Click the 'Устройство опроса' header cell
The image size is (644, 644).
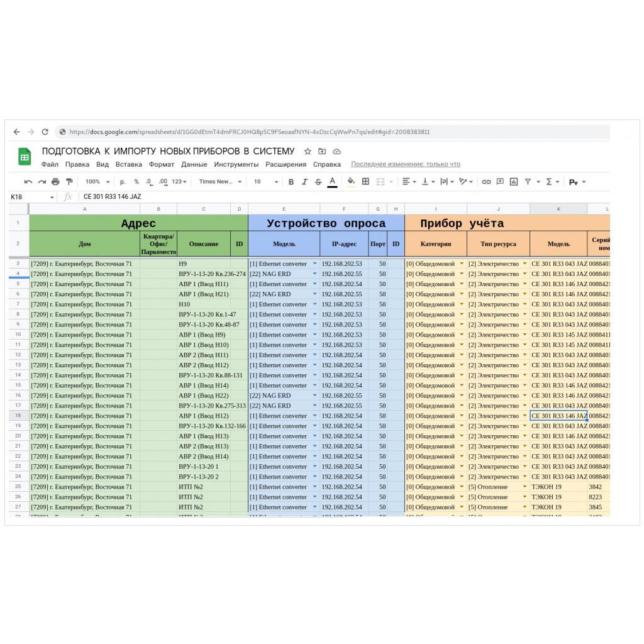[x=326, y=223]
